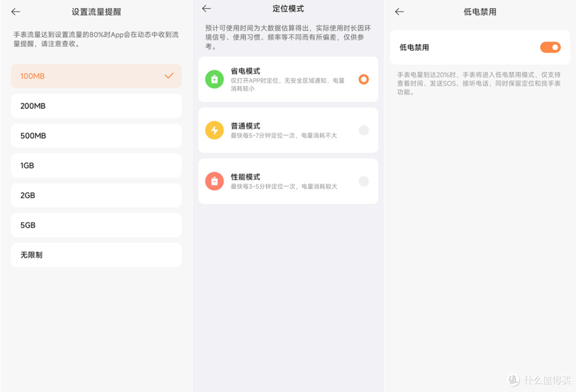Choose the 2GB data reminder option
This screenshot has width=576, height=392.
coord(96,195)
